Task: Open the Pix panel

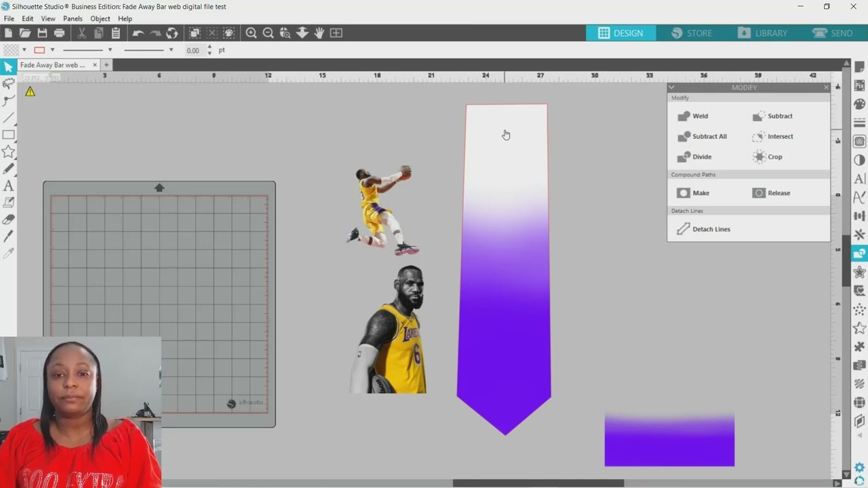Action: (x=860, y=85)
